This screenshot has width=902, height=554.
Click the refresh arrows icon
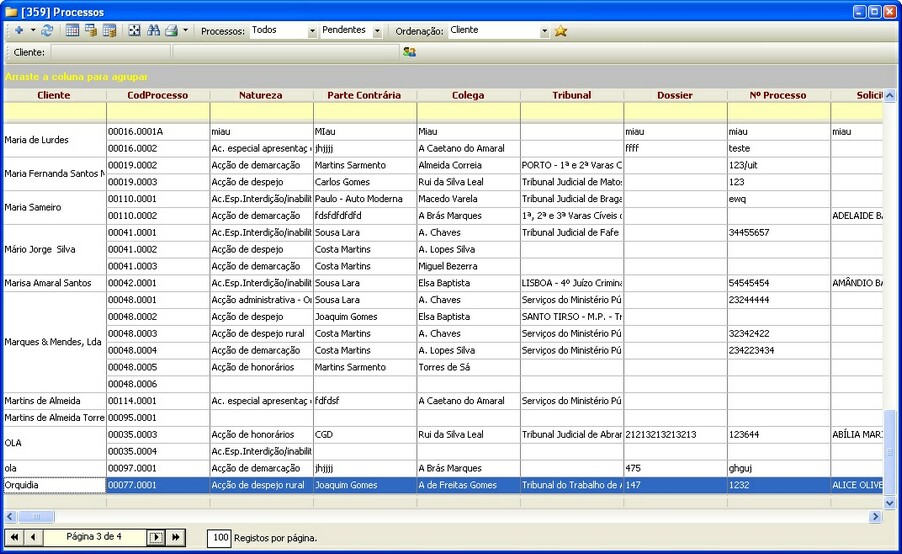(x=47, y=30)
